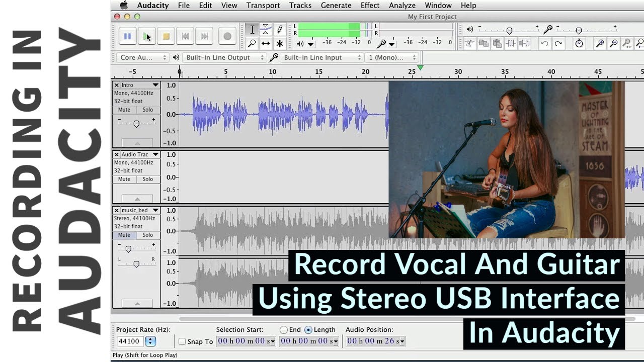Click the Trim audio icon

click(511, 44)
